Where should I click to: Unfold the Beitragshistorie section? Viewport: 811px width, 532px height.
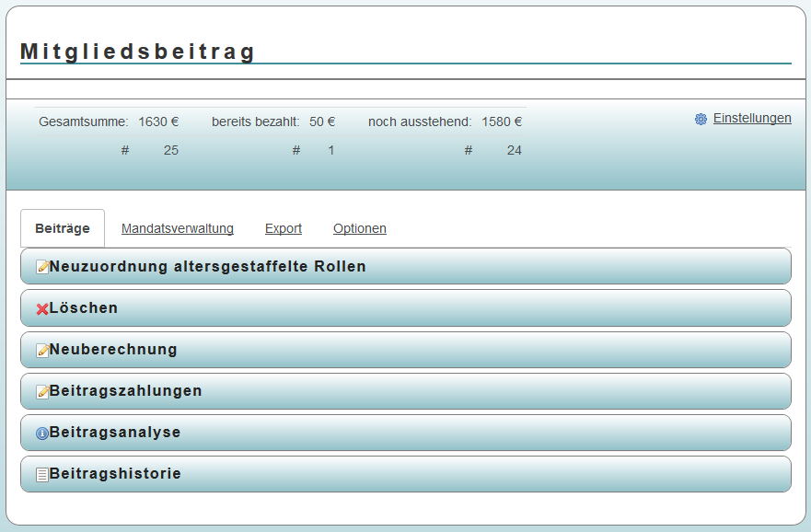pos(405,474)
